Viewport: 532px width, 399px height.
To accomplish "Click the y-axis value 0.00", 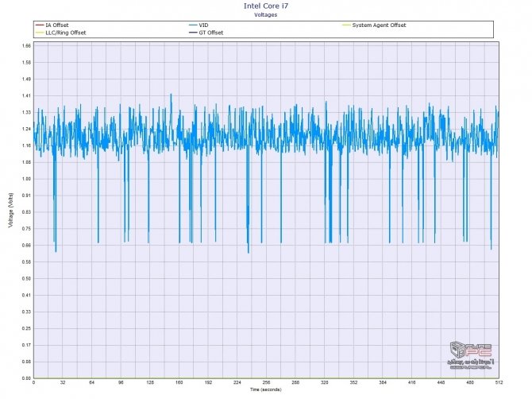I will click(27, 378).
